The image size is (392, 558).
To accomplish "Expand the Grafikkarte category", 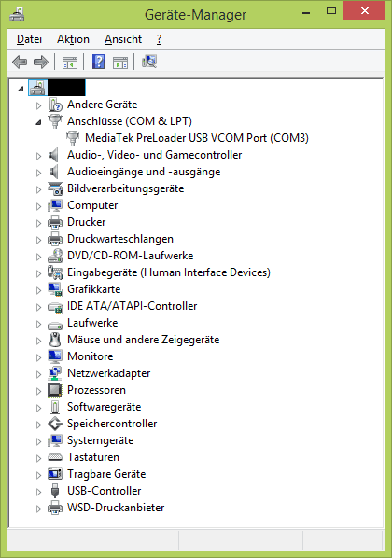I will 38,290.
